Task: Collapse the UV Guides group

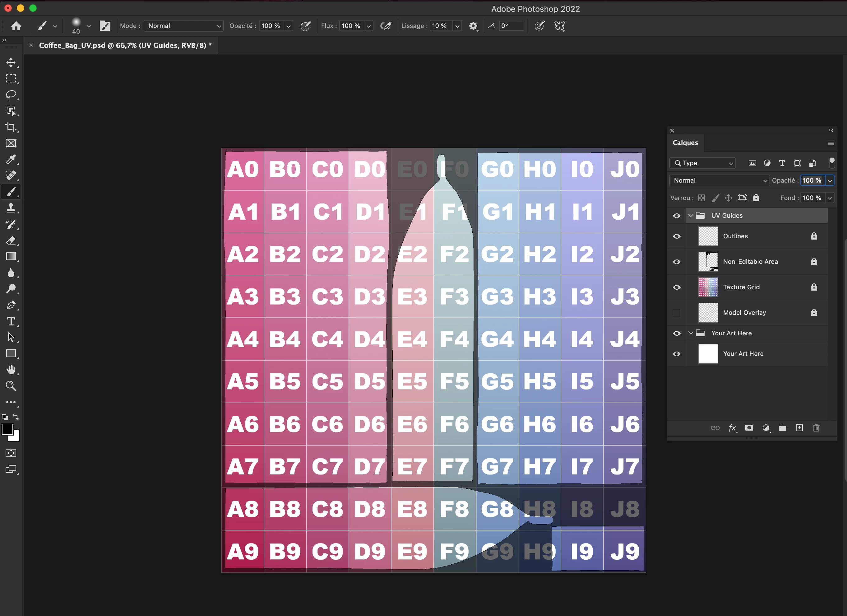Action: pos(691,216)
